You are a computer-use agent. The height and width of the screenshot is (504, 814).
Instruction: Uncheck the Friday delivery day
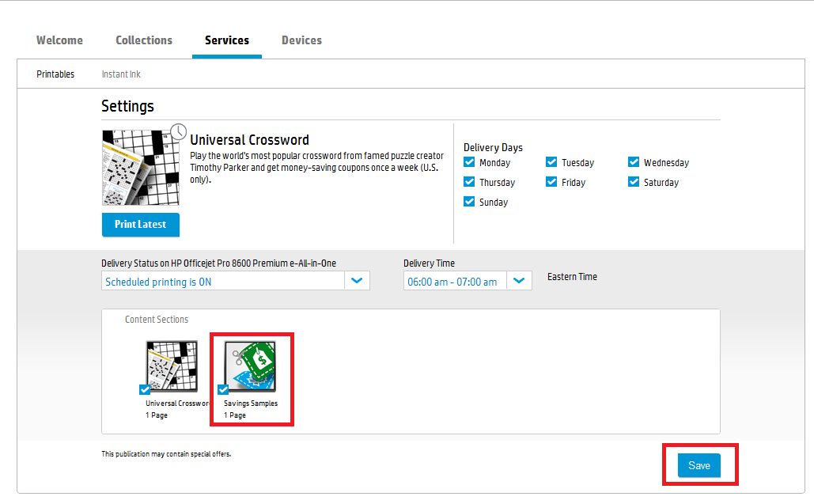(x=551, y=182)
